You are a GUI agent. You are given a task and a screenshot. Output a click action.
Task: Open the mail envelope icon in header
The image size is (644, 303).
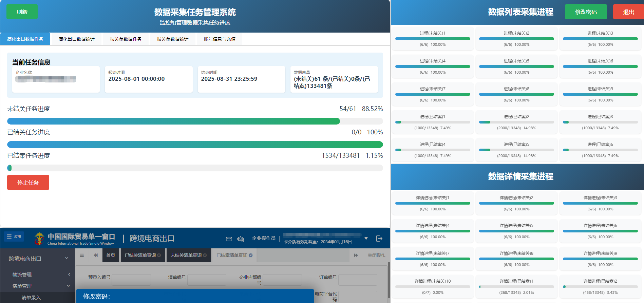(229, 239)
